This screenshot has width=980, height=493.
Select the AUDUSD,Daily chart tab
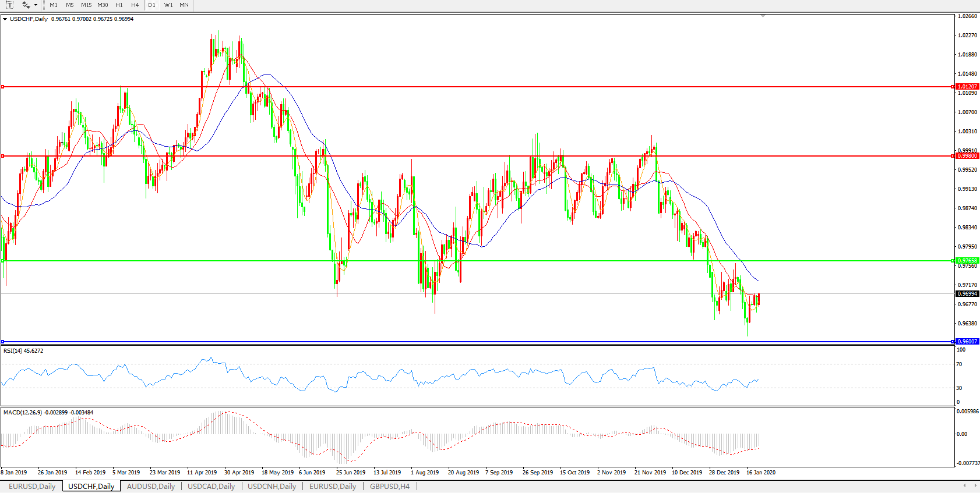click(x=150, y=486)
